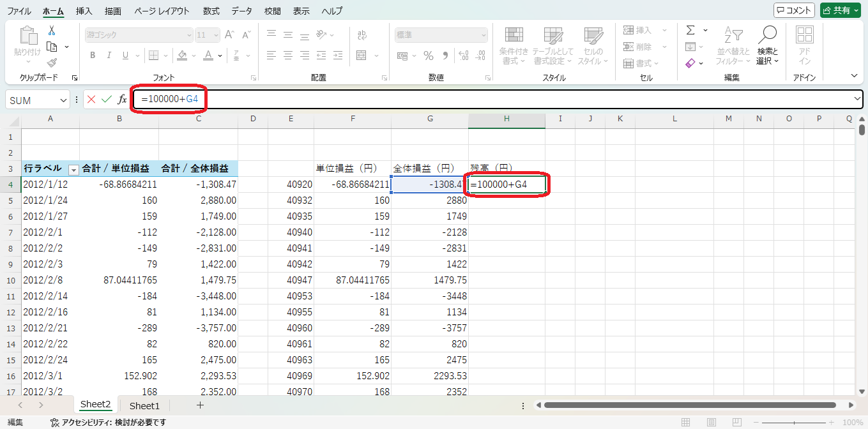Confirm formula with checkmark icon
The height and width of the screenshot is (429, 868).
pos(107,100)
